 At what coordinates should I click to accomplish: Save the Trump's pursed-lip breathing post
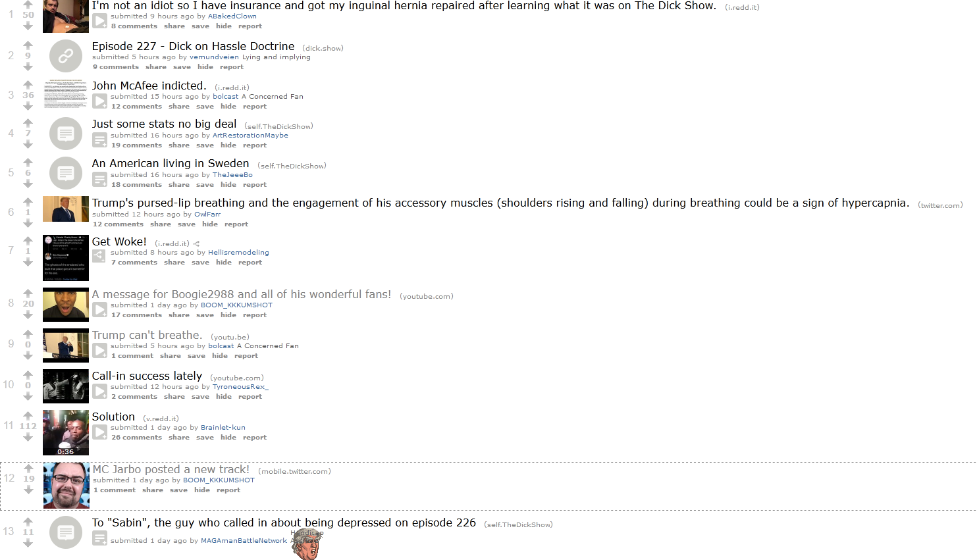pos(186,224)
